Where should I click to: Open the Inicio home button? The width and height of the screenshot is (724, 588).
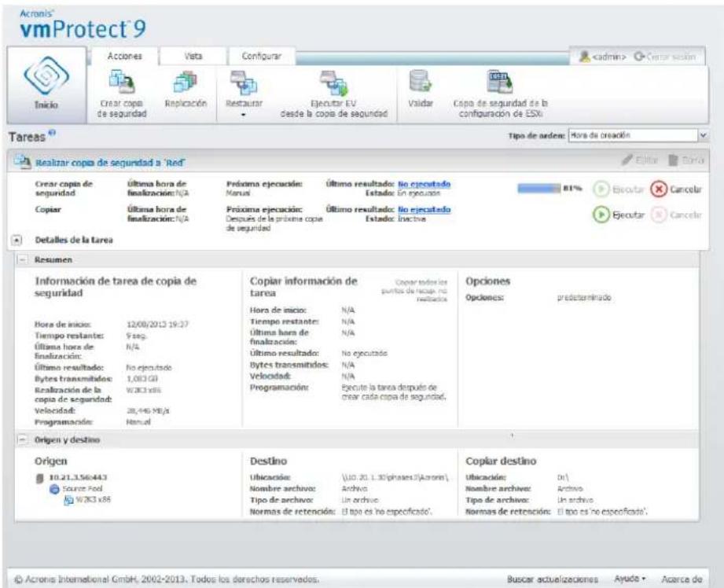pos(46,84)
